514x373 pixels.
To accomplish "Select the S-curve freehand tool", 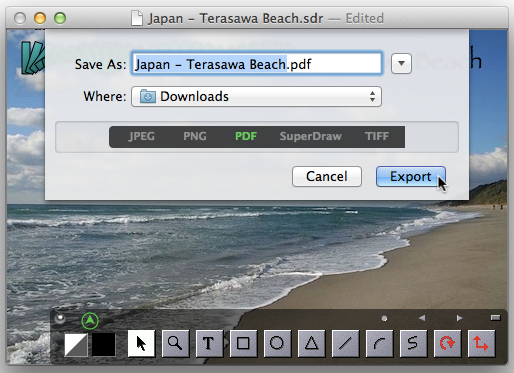I will pyautogui.click(x=414, y=343).
